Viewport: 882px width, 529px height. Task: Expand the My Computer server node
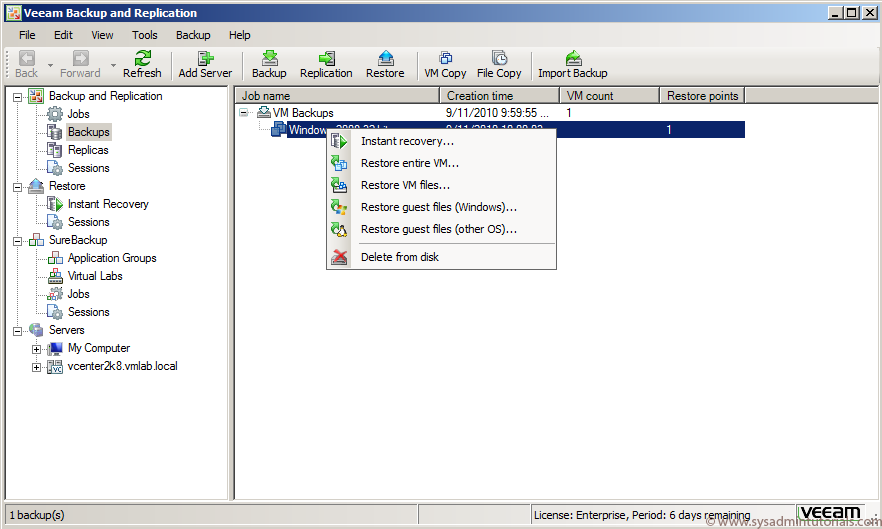coord(37,349)
